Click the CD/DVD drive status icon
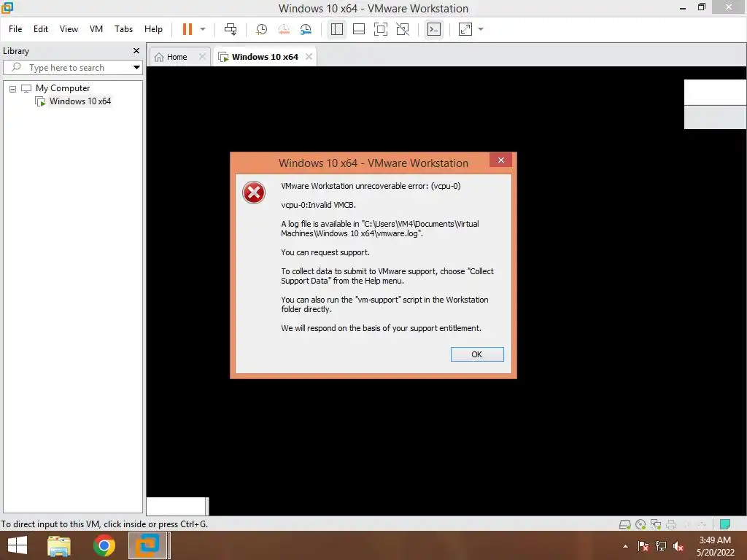The width and height of the screenshot is (747, 560). (x=640, y=524)
